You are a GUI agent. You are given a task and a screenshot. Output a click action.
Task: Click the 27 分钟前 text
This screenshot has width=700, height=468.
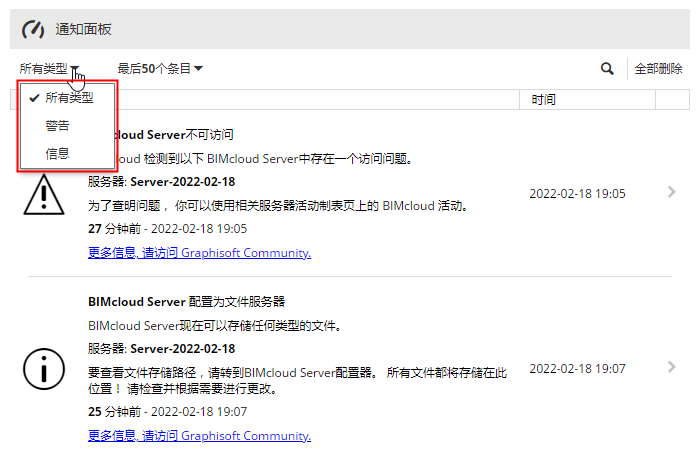click(x=115, y=229)
